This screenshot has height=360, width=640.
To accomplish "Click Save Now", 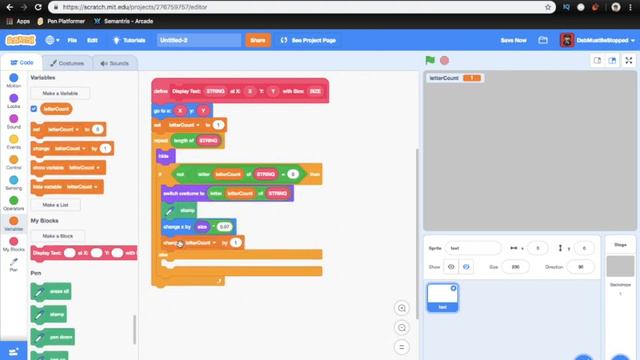I will pos(513,40).
